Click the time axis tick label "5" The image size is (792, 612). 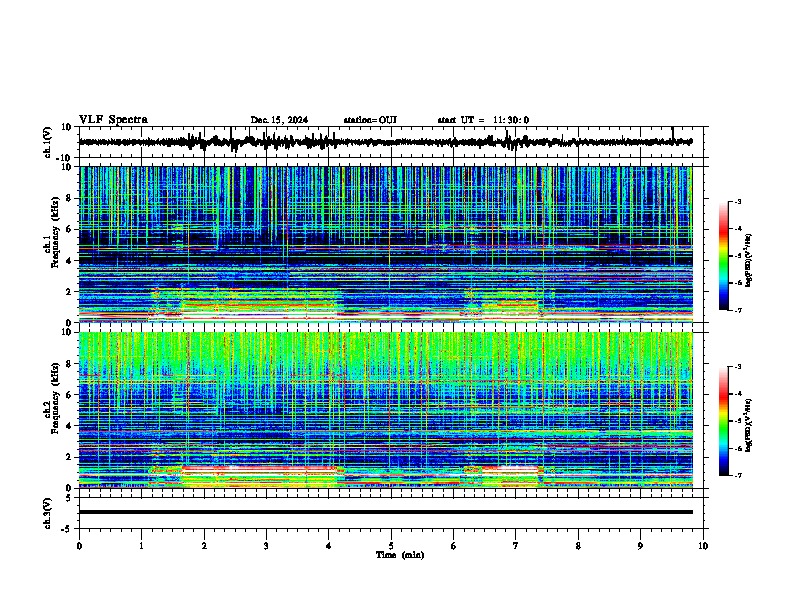[x=391, y=546]
